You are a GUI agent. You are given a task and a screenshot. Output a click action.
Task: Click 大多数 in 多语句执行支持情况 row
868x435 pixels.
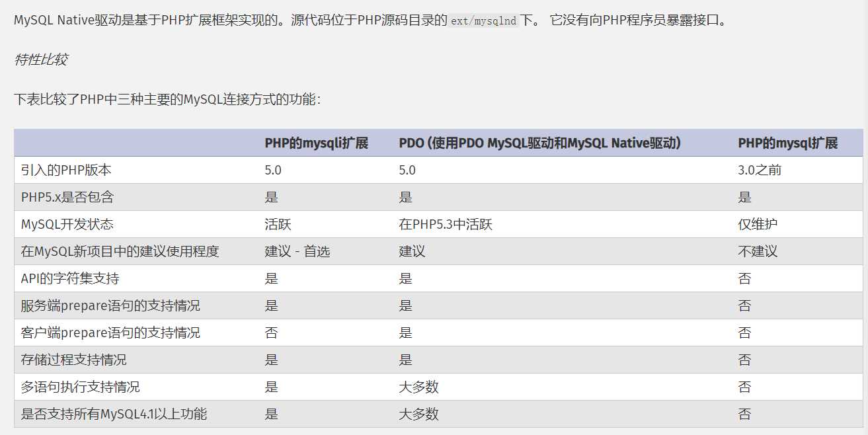point(418,387)
